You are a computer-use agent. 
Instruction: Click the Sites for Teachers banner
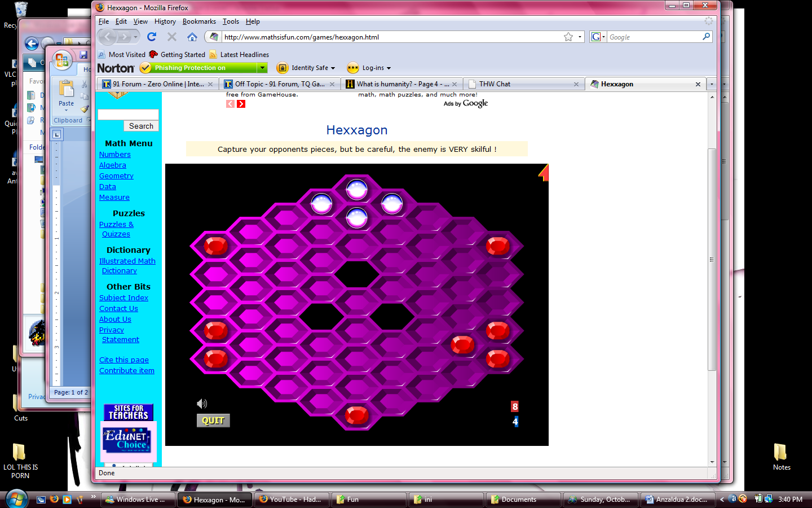point(129,412)
